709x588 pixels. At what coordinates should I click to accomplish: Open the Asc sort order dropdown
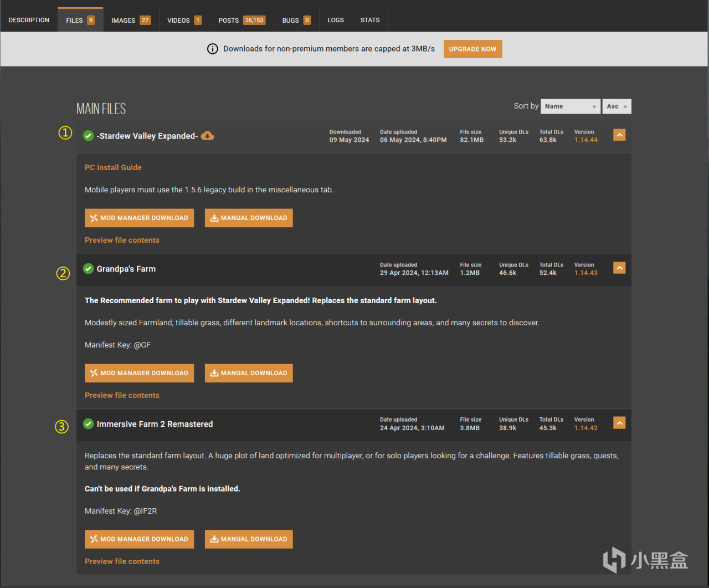point(617,106)
